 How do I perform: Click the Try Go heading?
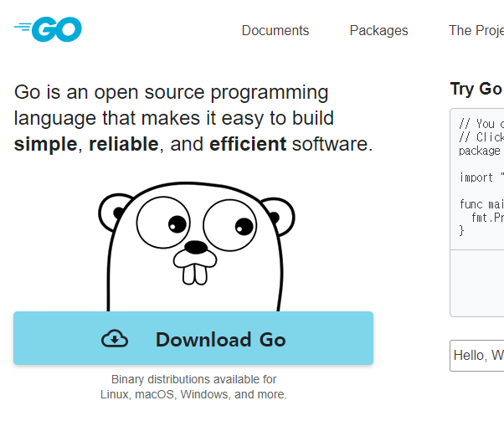click(x=476, y=89)
